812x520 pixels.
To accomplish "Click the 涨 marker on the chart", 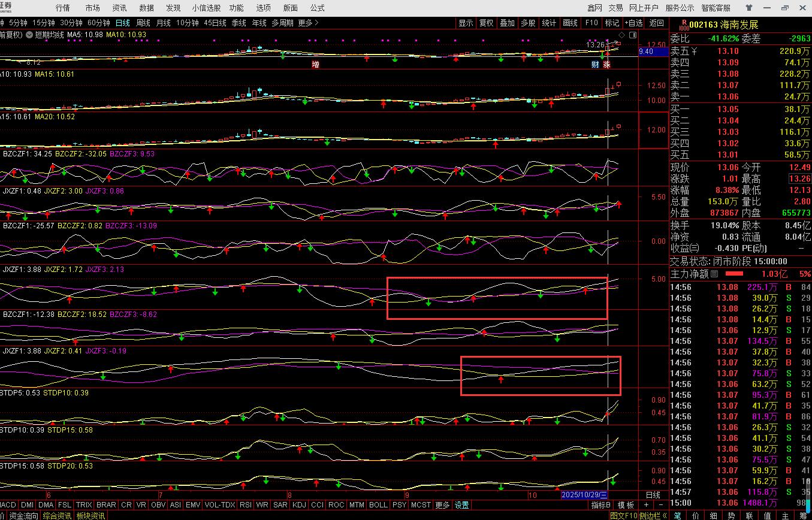I will pos(606,64).
